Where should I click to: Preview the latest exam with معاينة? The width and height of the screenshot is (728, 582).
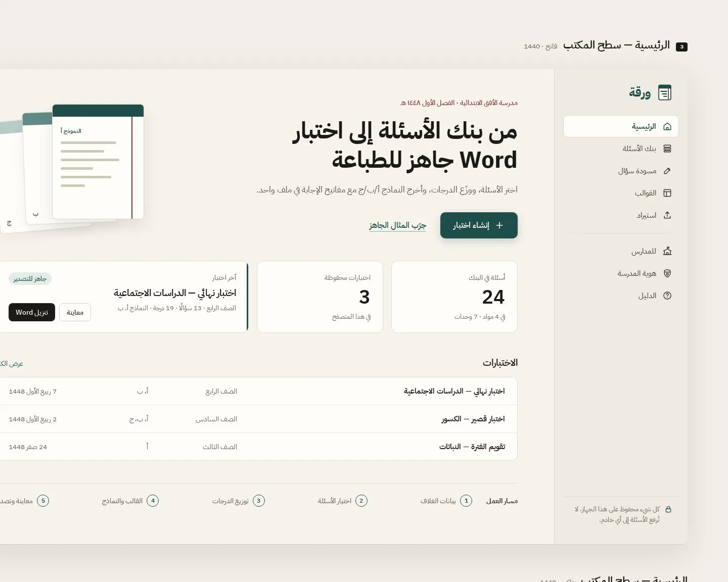click(75, 312)
